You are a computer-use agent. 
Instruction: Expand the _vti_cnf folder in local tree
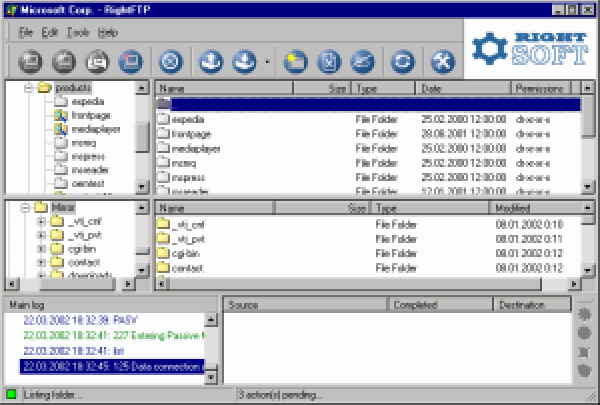coord(42,222)
